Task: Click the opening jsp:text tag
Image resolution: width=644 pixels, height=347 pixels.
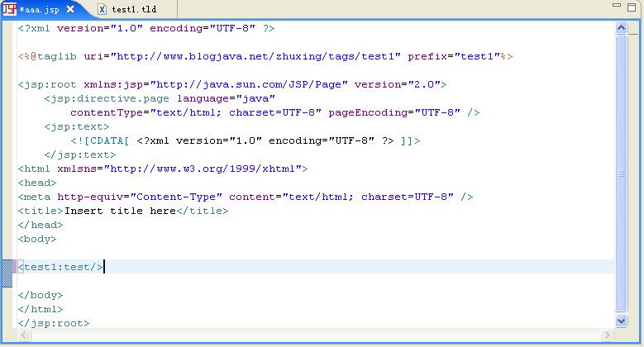Action: [77, 126]
